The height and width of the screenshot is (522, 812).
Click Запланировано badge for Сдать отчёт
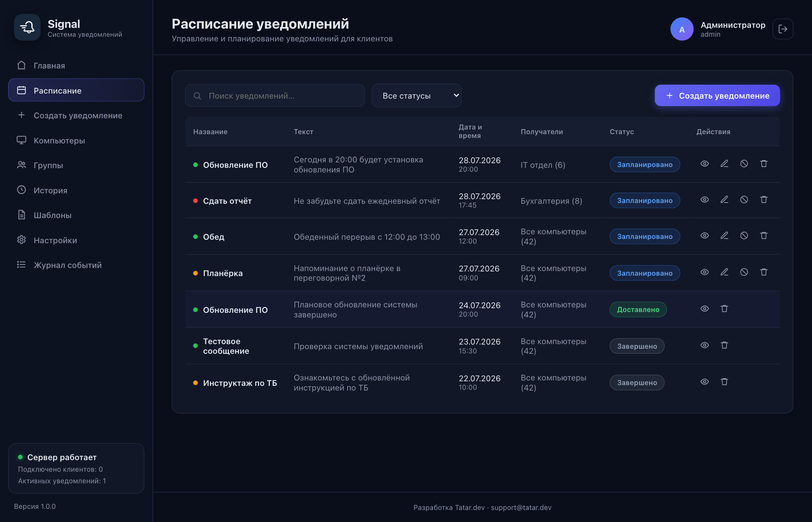pyautogui.click(x=645, y=200)
